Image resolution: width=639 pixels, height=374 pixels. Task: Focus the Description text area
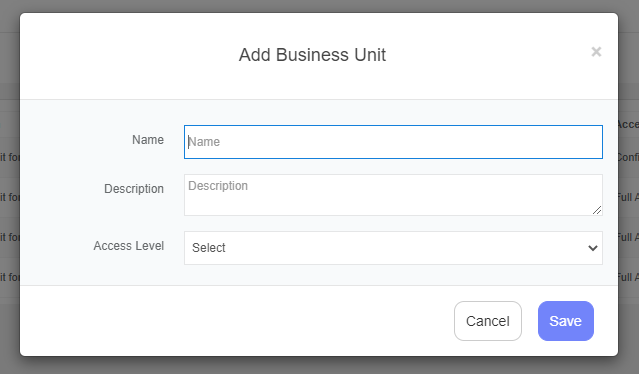coord(393,195)
